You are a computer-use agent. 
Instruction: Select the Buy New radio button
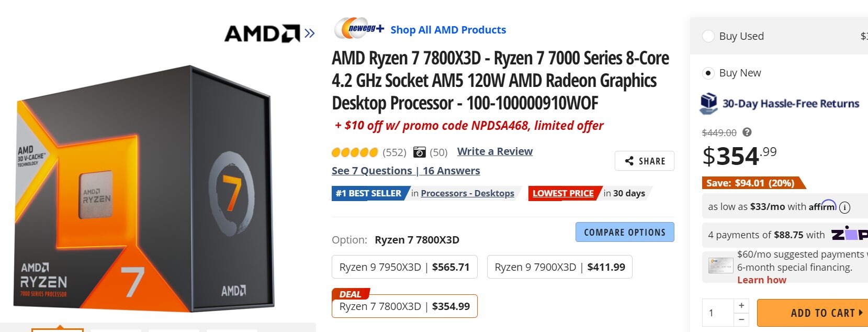coord(708,73)
